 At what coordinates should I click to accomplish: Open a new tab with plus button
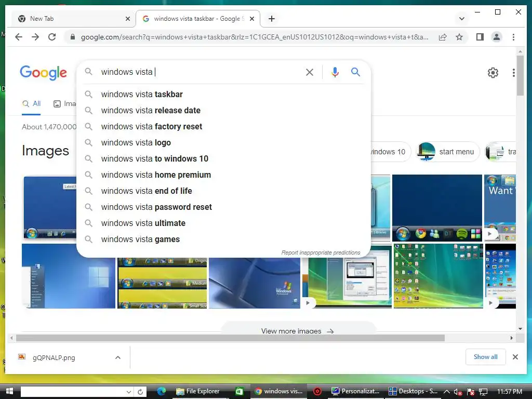271,19
